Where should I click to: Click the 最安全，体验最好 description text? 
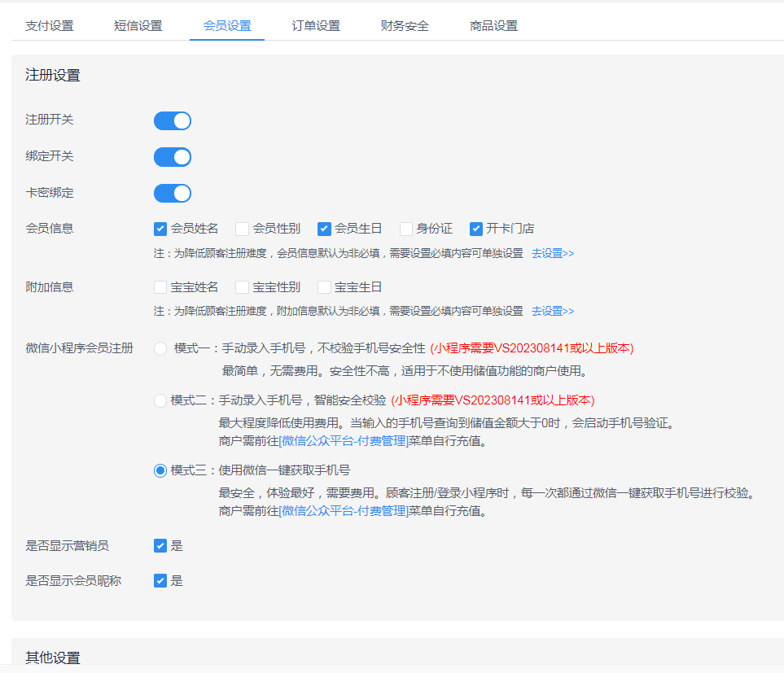click(x=488, y=493)
